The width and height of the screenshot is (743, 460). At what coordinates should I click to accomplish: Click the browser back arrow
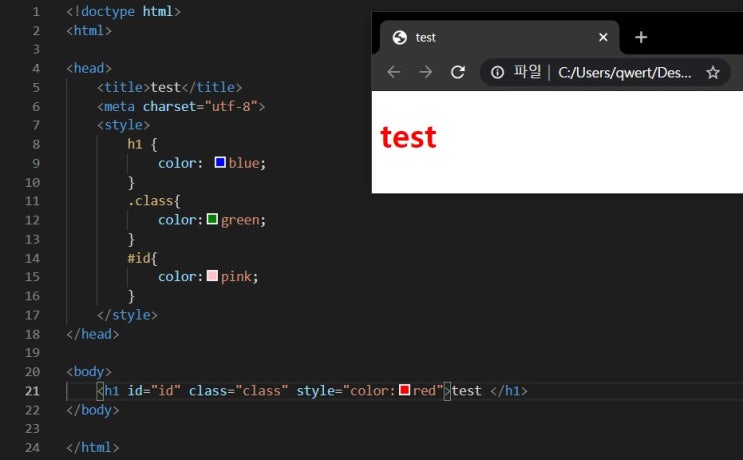click(x=394, y=72)
